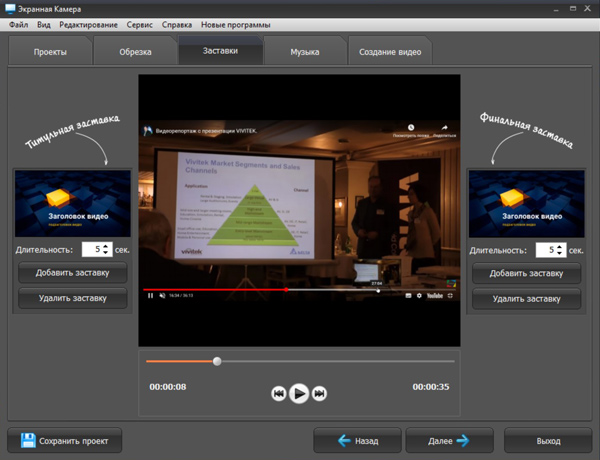Switch to the Проекты tab

pyautogui.click(x=50, y=52)
